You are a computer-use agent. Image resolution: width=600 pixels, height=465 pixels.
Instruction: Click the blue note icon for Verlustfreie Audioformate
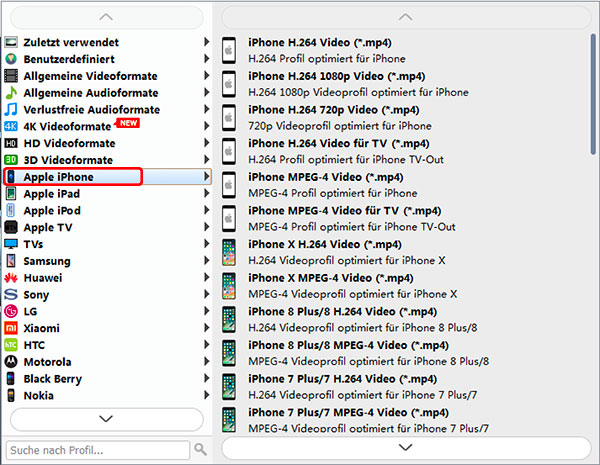click(x=11, y=109)
